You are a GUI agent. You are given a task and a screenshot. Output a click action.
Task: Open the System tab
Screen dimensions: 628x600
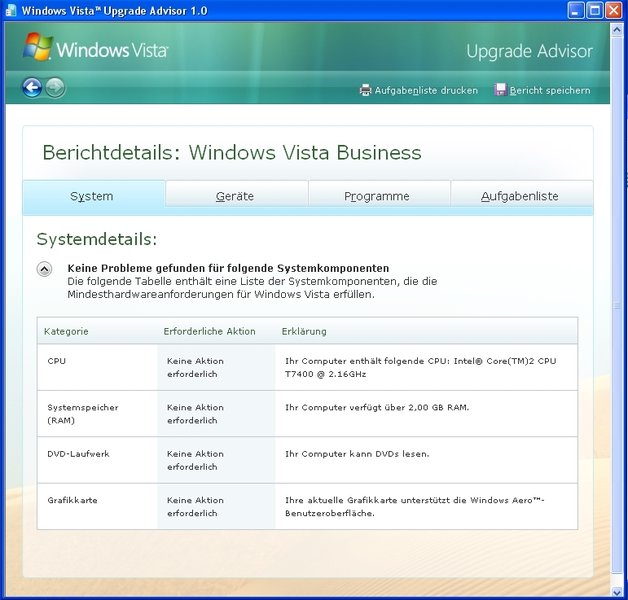click(x=94, y=196)
